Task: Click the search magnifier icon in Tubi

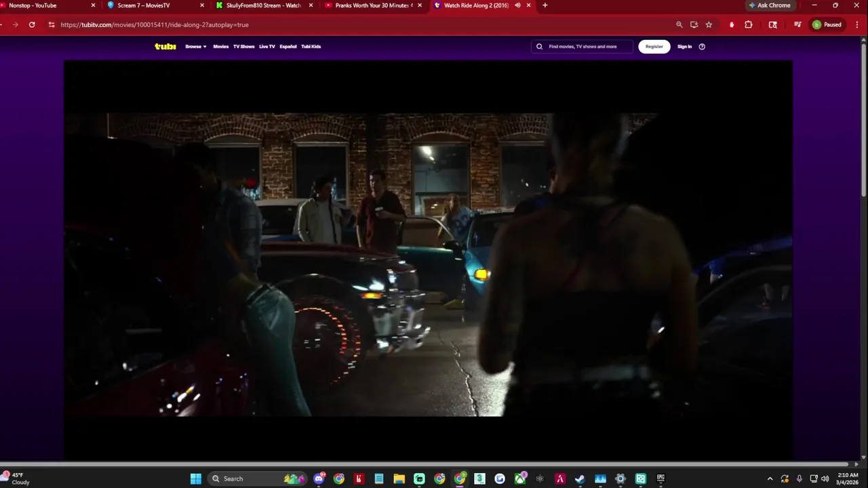Action: tap(540, 47)
